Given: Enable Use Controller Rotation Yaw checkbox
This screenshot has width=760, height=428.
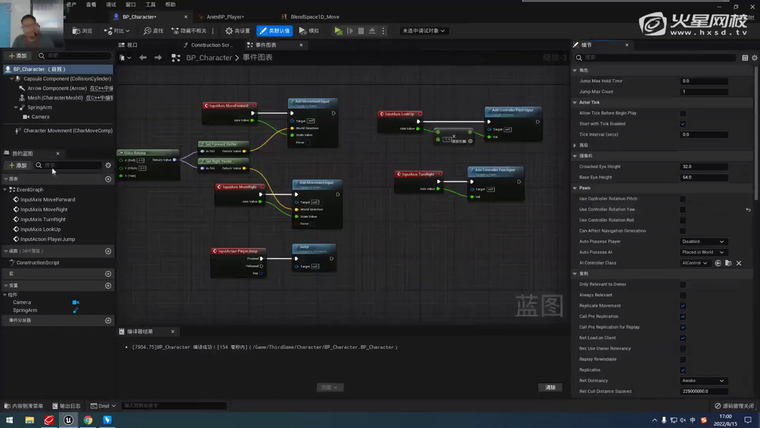Looking at the screenshot, I should point(683,210).
